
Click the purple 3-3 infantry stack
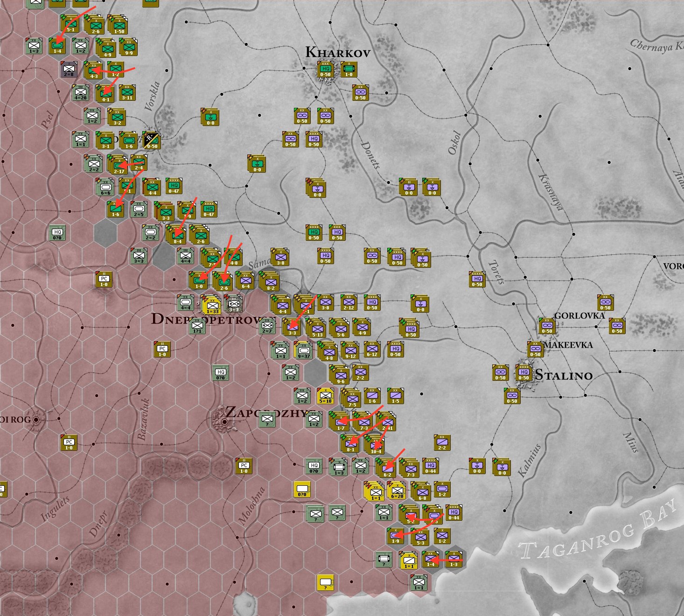click(x=292, y=327)
